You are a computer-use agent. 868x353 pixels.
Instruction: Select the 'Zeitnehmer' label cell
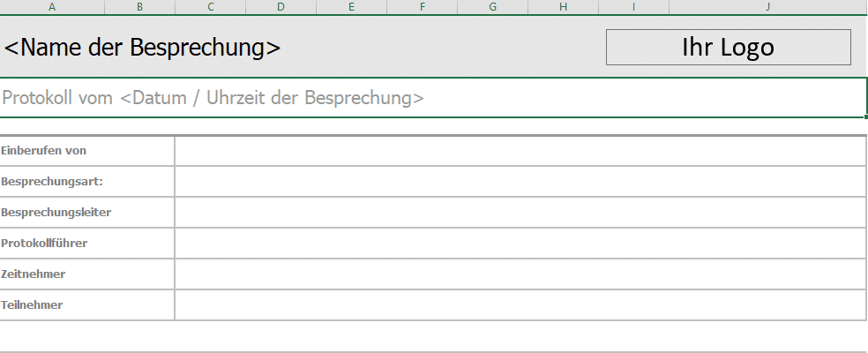(x=87, y=274)
